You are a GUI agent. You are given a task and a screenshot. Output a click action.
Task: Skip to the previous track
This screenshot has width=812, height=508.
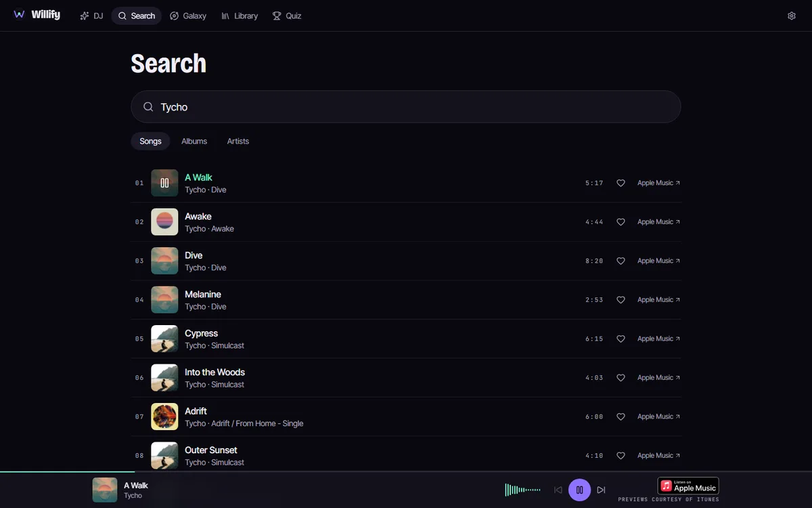558,490
